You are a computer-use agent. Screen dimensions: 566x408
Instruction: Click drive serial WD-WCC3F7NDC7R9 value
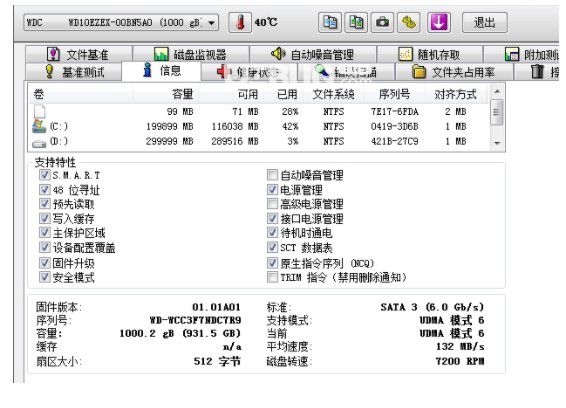pos(195,320)
